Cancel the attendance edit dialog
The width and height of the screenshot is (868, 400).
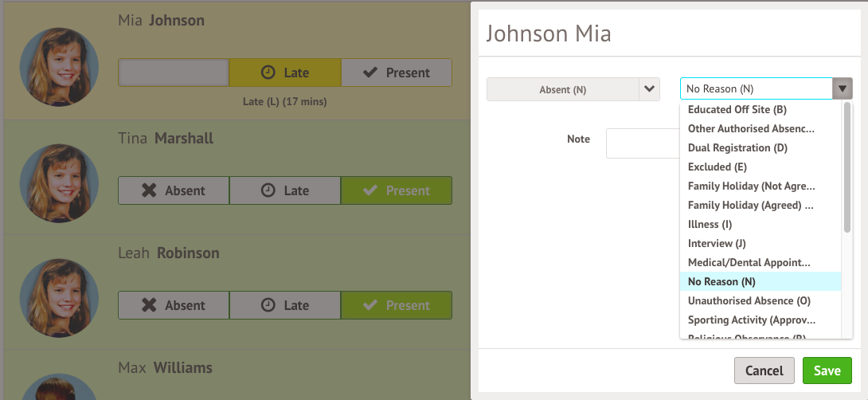[x=764, y=371]
